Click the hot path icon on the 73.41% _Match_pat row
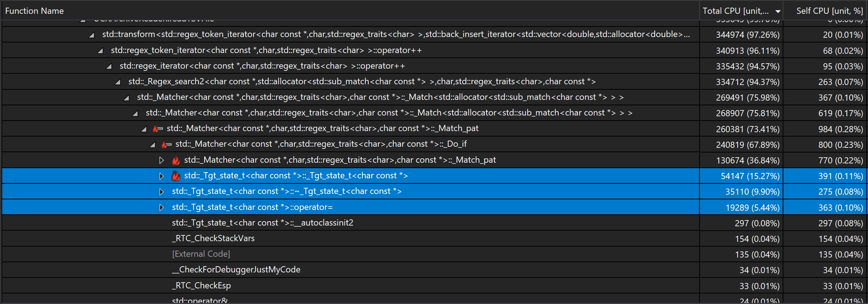The height and width of the screenshot is (304, 868). pos(158,129)
